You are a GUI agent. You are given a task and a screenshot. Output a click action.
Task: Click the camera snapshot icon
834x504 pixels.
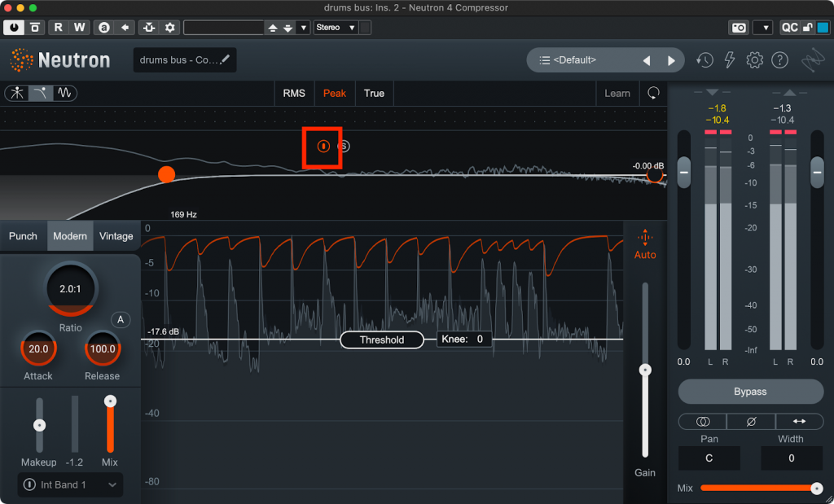(739, 28)
